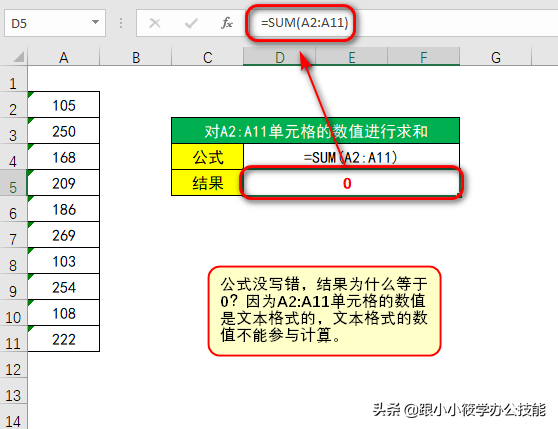This screenshot has height=429, width=558.
Task: Select column F header
Action: click(x=423, y=57)
